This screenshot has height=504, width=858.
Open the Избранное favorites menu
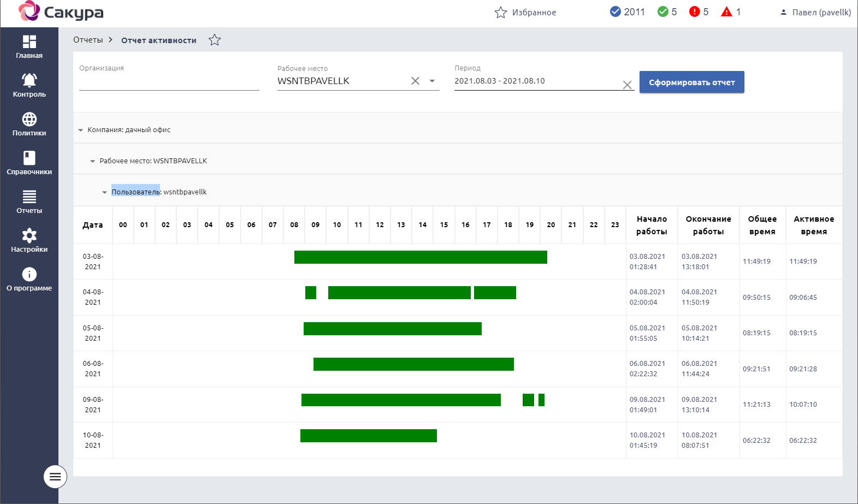tap(525, 13)
